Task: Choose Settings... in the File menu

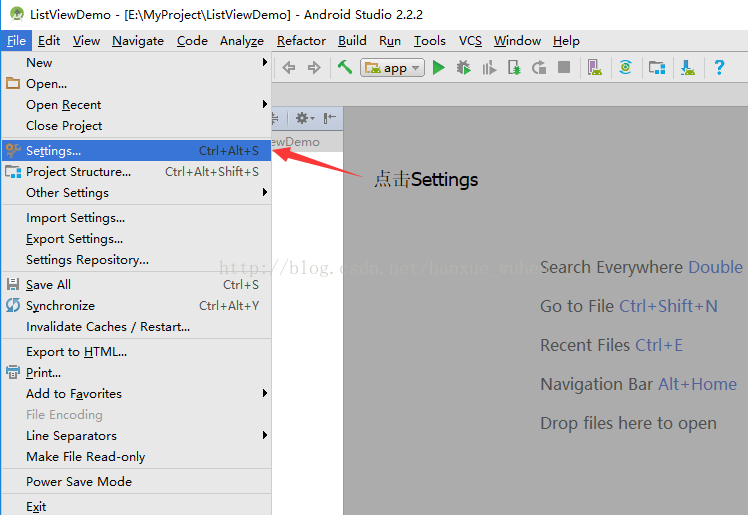Action: coord(136,151)
